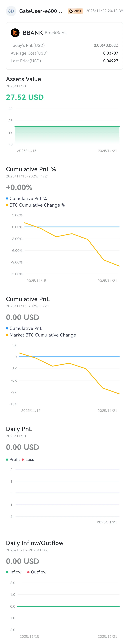
Task: Click the green line in Assets Value chart
Action: click(x=67, y=126)
